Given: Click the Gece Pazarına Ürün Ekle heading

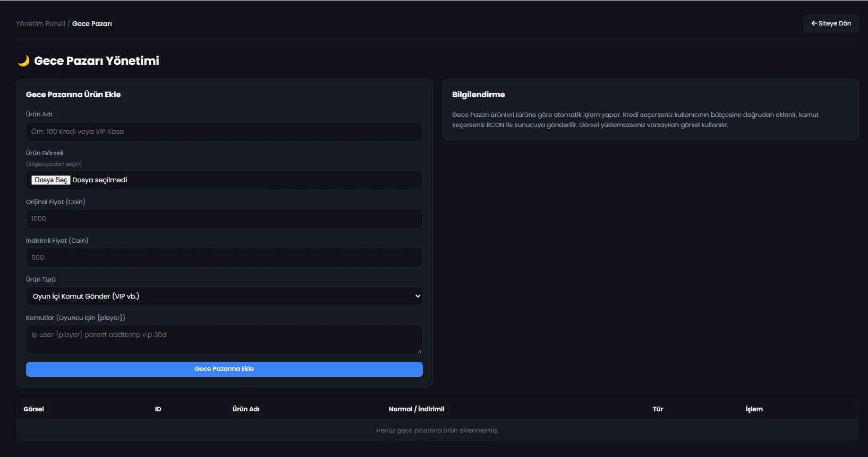Looking at the screenshot, I should (73, 95).
